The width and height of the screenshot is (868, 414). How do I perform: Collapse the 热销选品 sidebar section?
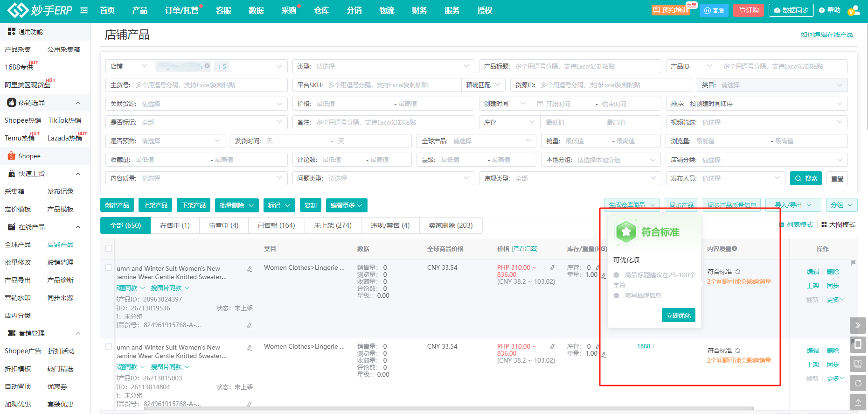tap(78, 103)
